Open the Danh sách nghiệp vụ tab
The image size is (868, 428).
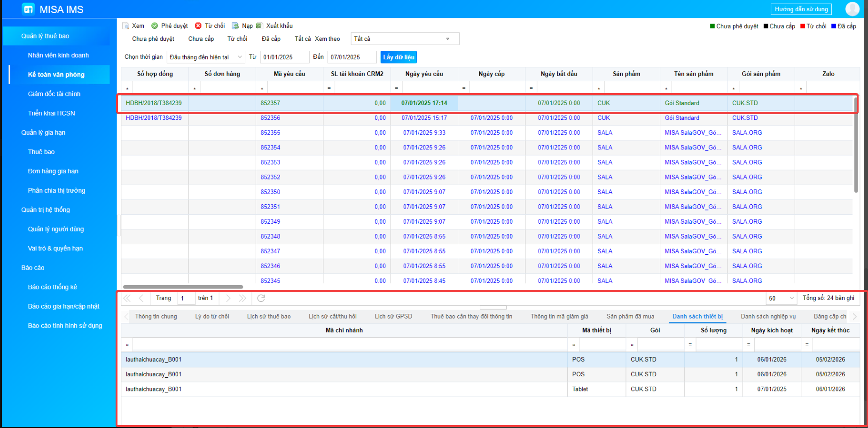(x=768, y=317)
